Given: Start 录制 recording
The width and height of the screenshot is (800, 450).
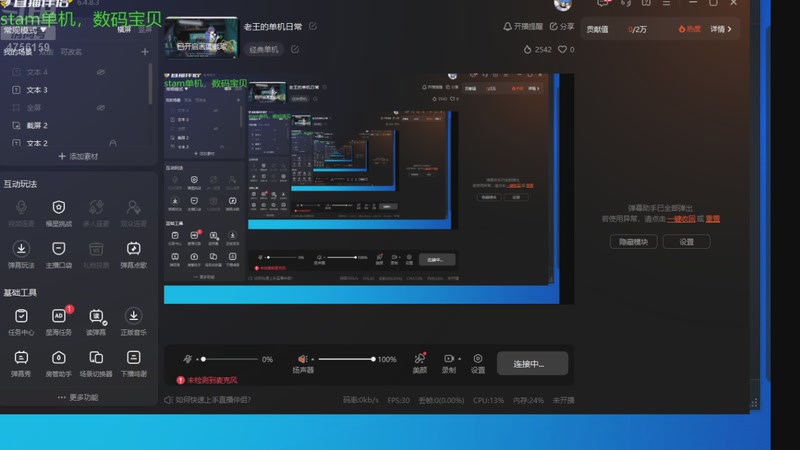Looking at the screenshot, I should click(x=448, y=363).
